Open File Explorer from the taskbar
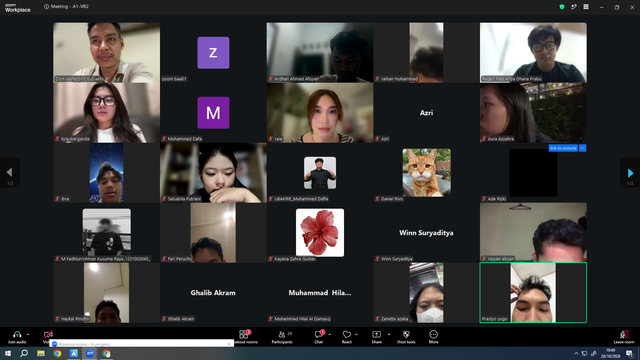This screenshot has height=360, width=640. tap(41, 353)
